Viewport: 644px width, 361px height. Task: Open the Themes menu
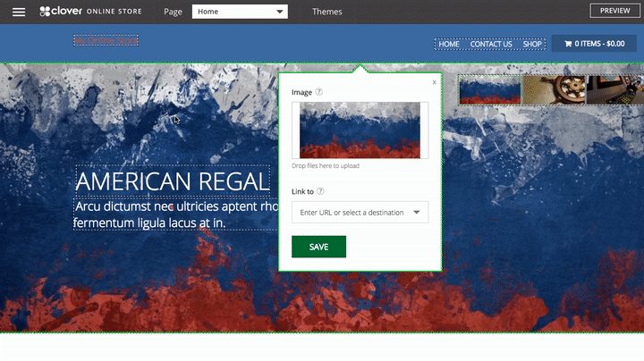coord(326,12)
